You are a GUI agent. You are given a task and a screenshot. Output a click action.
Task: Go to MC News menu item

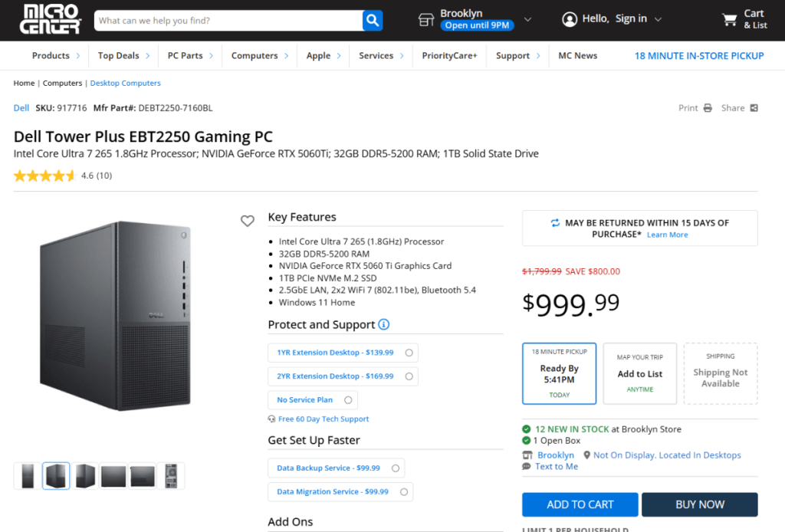[x=577, y=56]
